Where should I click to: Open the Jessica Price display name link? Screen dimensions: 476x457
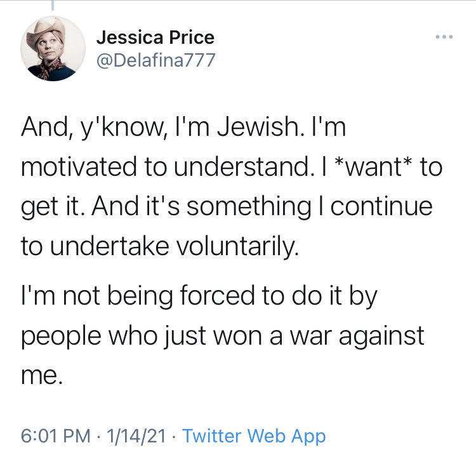click(155, 37)
